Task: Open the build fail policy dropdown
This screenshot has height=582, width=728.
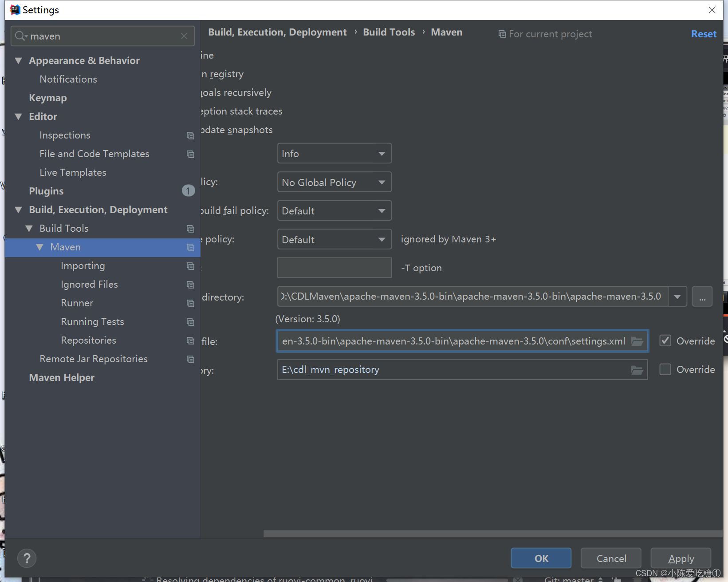Action: (x=334, y=211)
